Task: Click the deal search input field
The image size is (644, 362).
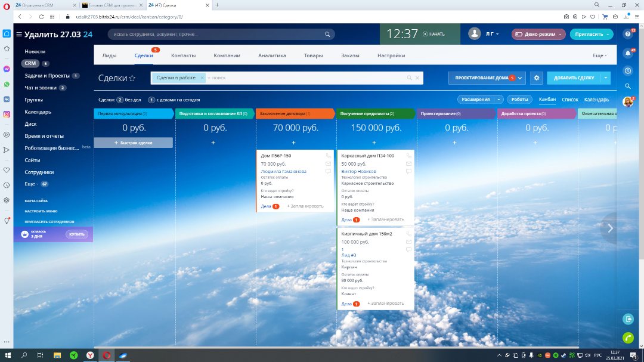Action: (x=304, y=78)
